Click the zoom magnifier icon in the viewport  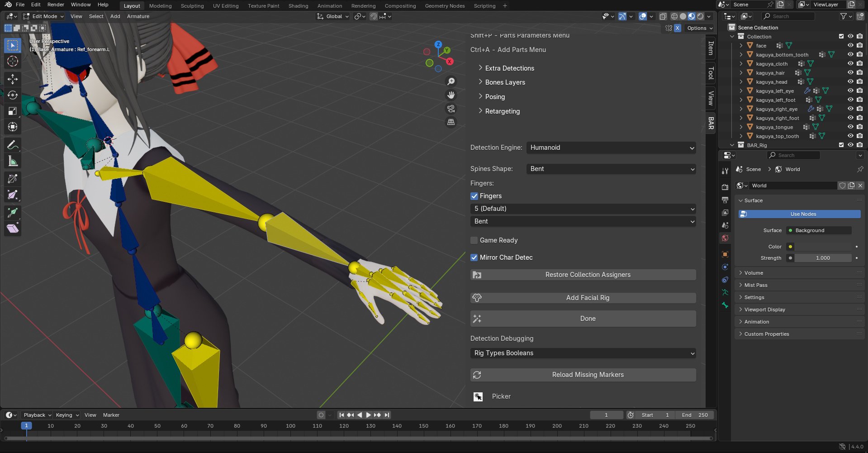(x=451, y=81)
